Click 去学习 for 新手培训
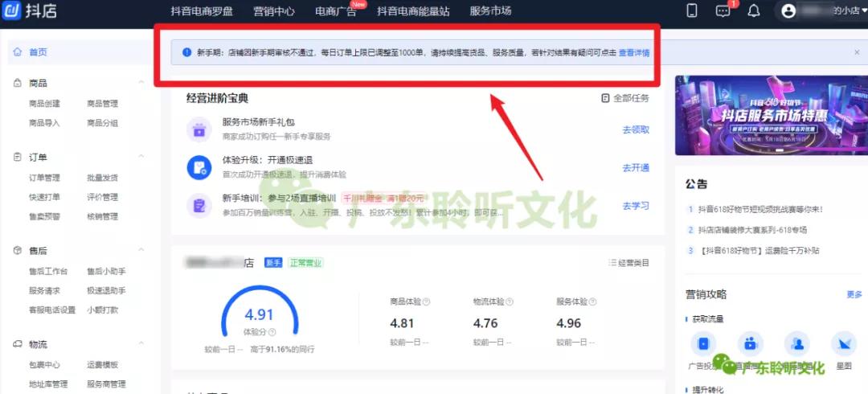868x394 pixels. point(636,206)
